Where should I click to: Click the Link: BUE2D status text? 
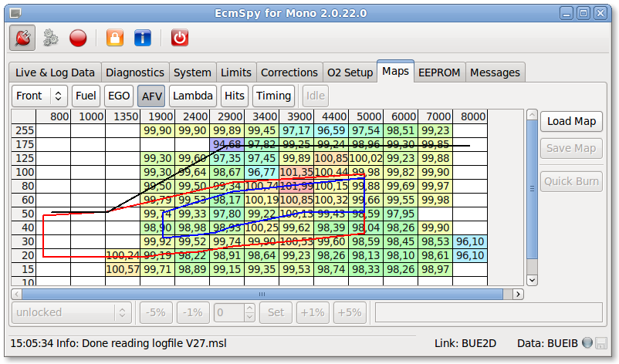[465, 343]
